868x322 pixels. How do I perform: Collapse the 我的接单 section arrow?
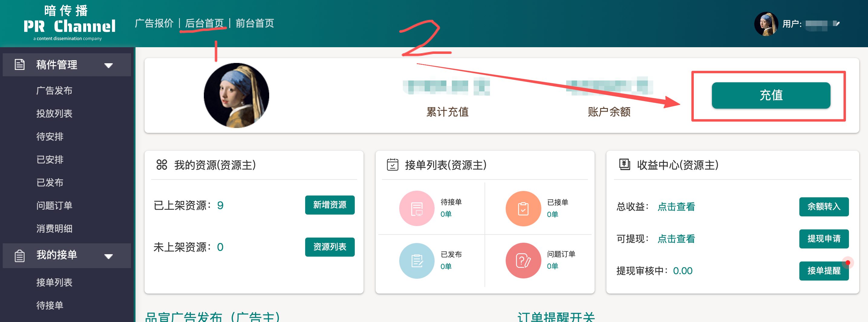coord(109,256)
